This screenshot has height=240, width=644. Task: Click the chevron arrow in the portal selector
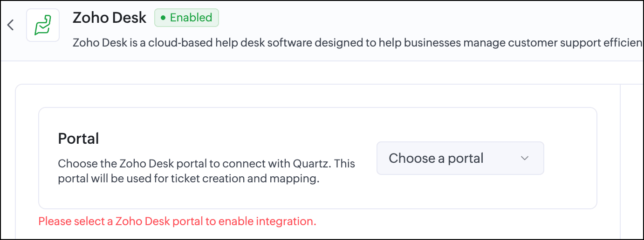coord(525,159)
